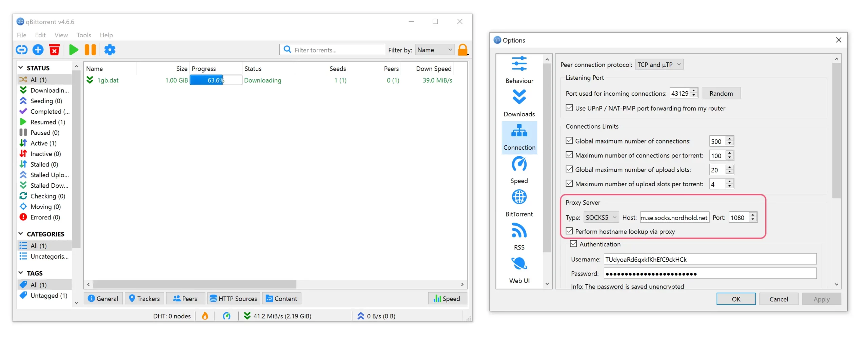Screen dimensions: 868x339
Task: Disable UPnP / NAT-PMP port forwarding checkbox
Action: (569, 108)
